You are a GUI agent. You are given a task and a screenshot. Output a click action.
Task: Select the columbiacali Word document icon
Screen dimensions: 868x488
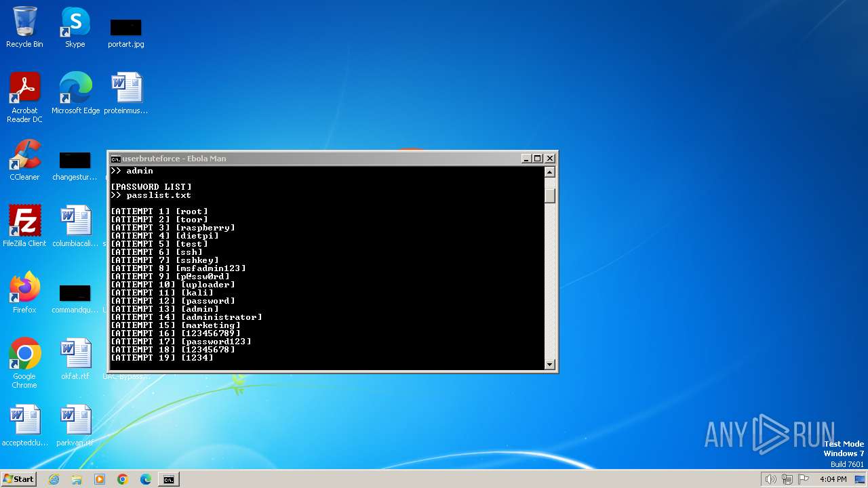[x=75, y=226]
